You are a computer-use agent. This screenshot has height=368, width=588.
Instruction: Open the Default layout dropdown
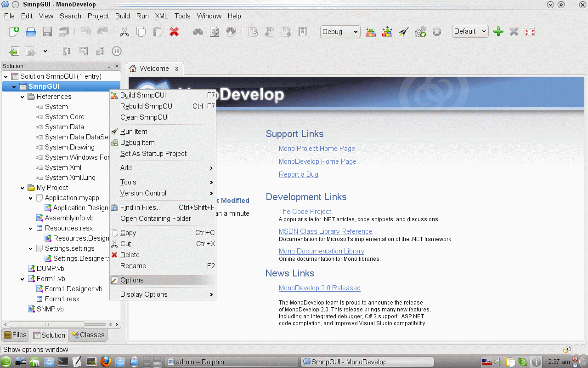470,32
